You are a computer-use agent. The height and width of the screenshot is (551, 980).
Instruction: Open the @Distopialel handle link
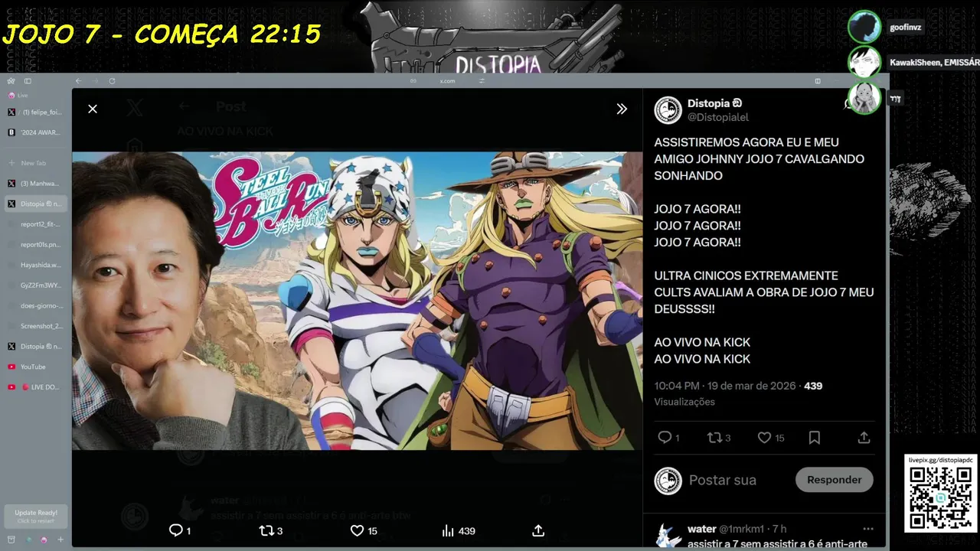point(718,117)
